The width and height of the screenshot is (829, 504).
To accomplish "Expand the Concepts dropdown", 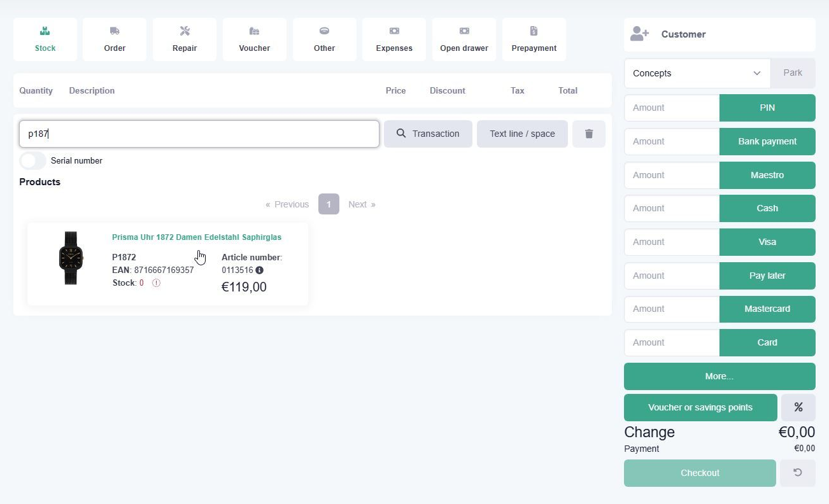I will pyautogui.click(x=697, y=73).
